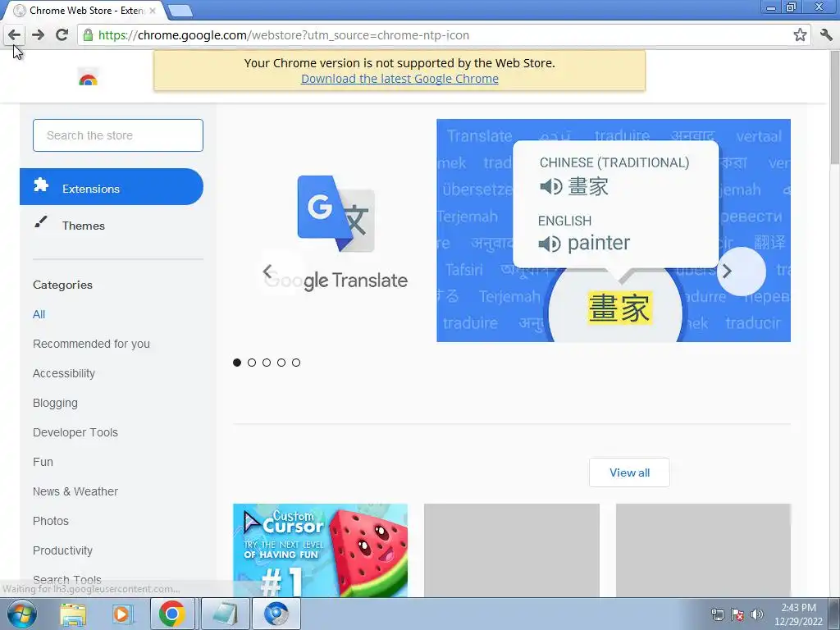The width and height of the screenshot is (840, 630).
Task: Click the blue globe browser taskbar icon
Action: tap(276, 614)
